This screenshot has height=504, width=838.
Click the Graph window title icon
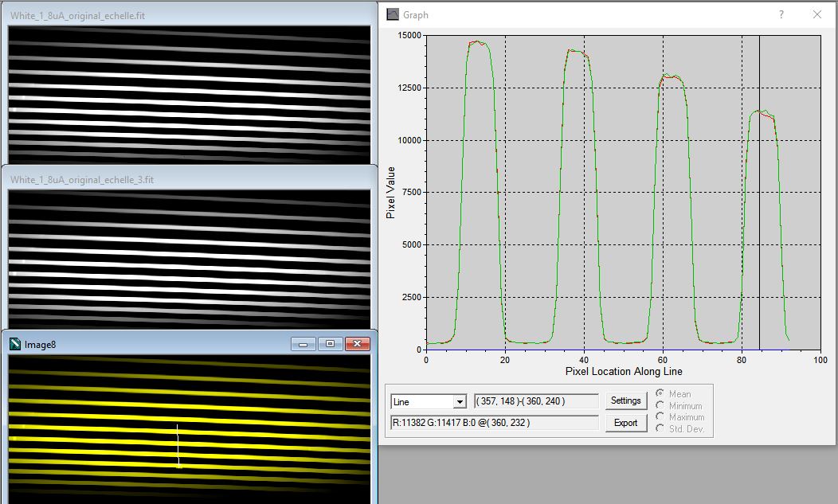tap(393, 14)
